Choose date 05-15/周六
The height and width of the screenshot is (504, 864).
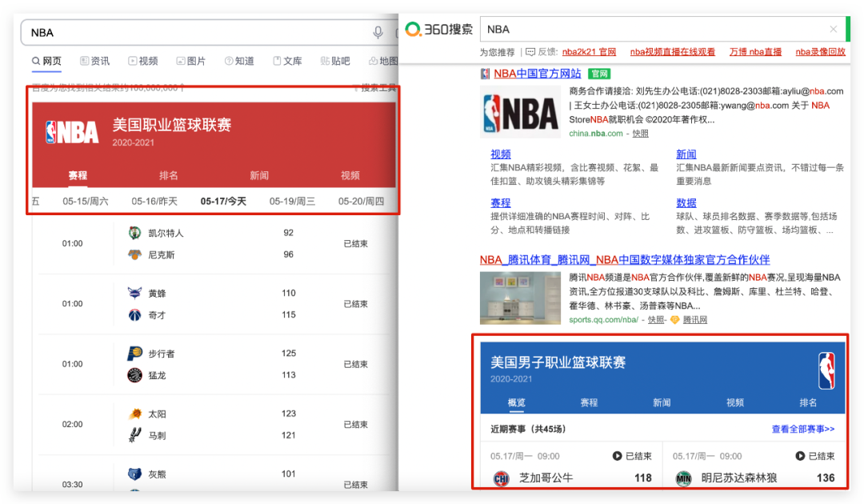pos(86,202)
